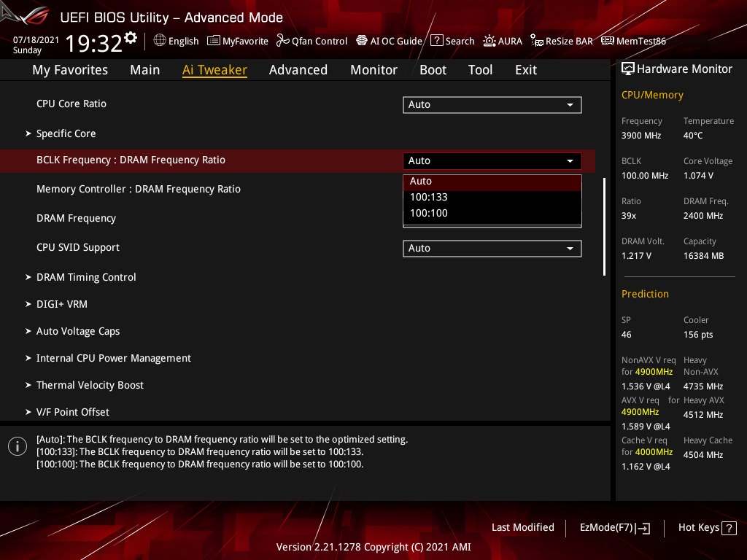Open MyFavorite settings
This screenshot has height=560, width=747.
point(238,41)
